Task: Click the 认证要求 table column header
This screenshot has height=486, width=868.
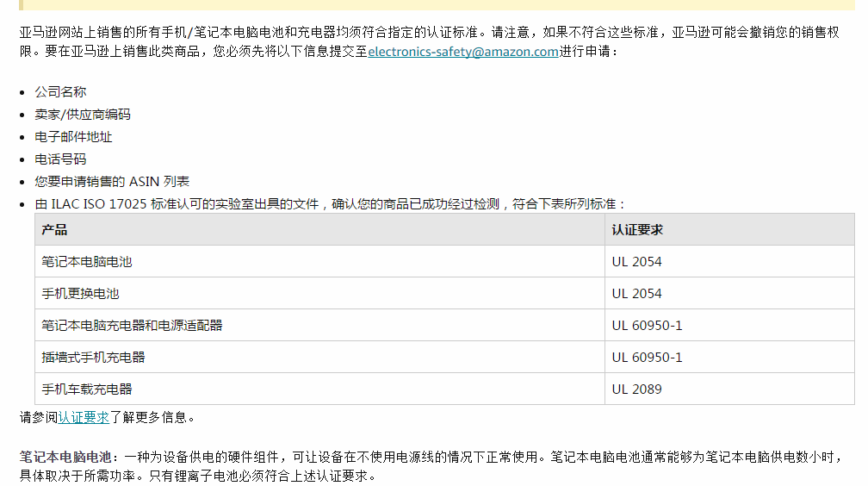Action: click(x=729, y=229)
